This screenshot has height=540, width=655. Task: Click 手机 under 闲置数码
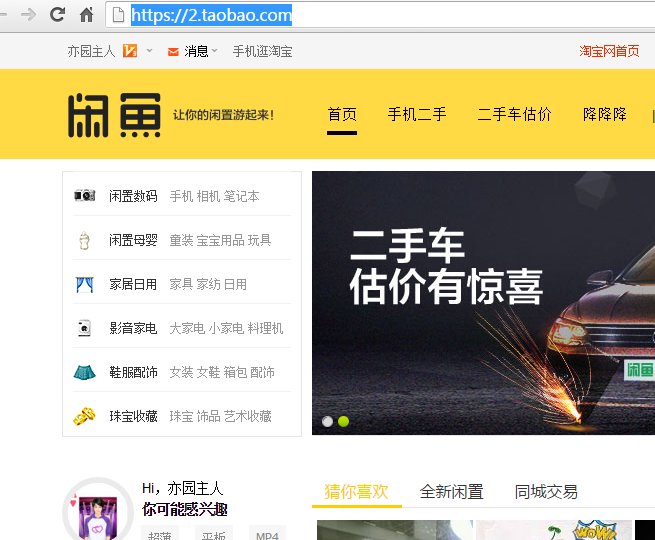[181, 196]
